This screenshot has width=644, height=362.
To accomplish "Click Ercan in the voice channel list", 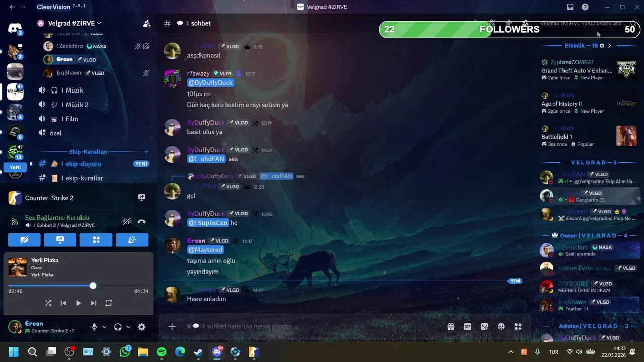I will 95,59.
